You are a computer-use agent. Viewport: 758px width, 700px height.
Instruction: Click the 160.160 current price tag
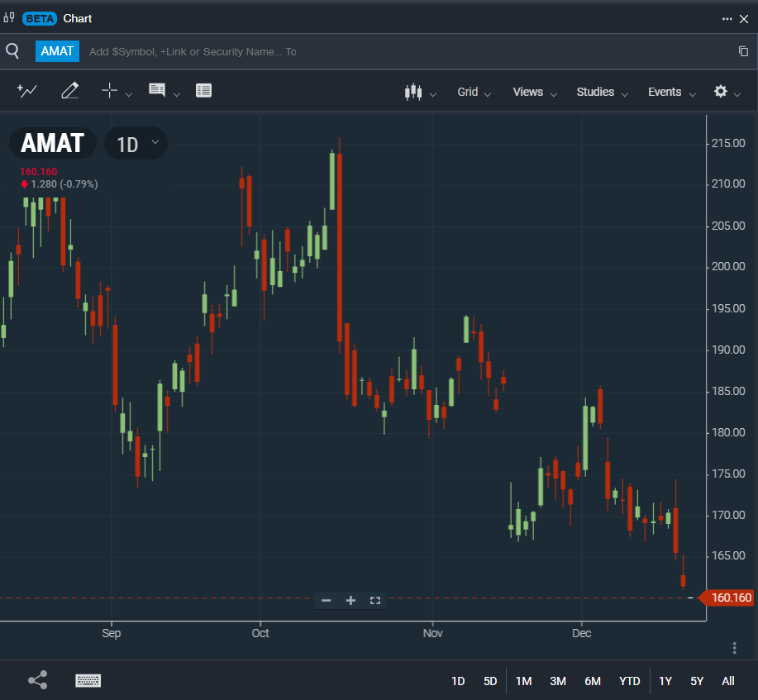point(727,598)
